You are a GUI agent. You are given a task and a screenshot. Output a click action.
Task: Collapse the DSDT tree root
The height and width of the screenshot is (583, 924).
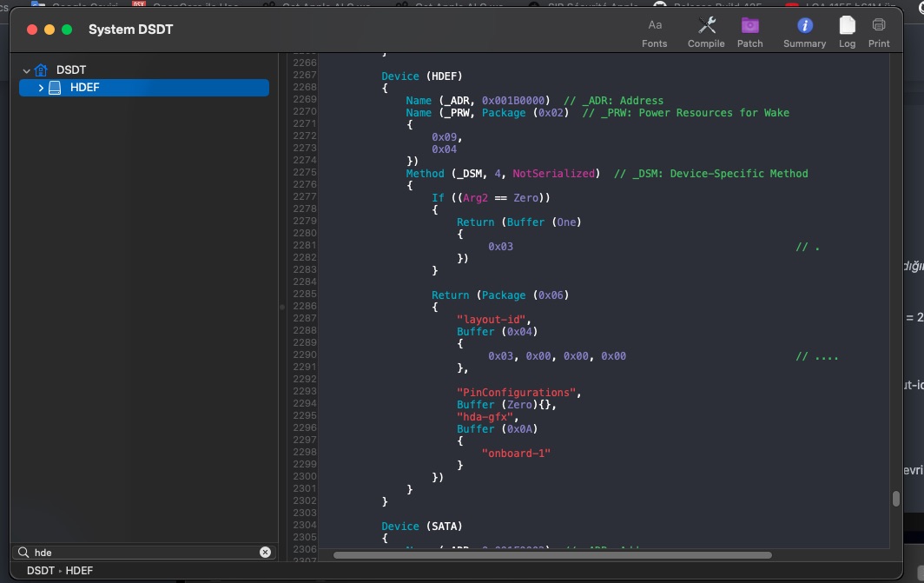27,70
